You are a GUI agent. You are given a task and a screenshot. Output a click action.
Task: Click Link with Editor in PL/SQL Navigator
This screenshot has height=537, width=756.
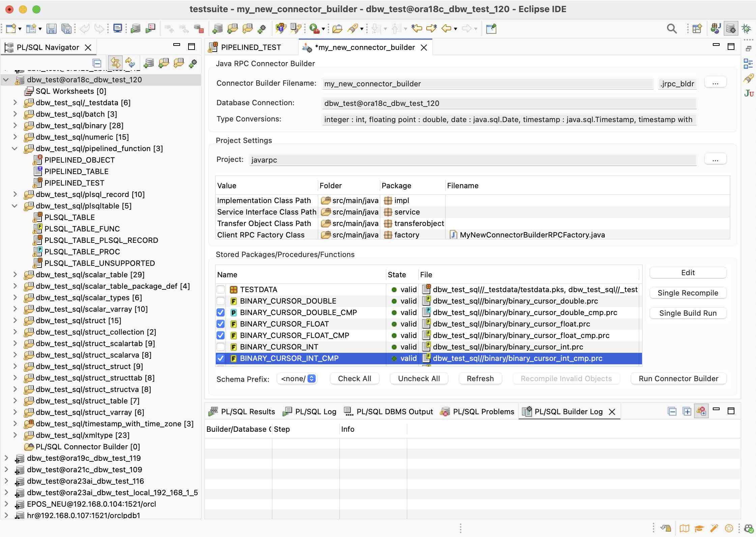coord(116,63)
